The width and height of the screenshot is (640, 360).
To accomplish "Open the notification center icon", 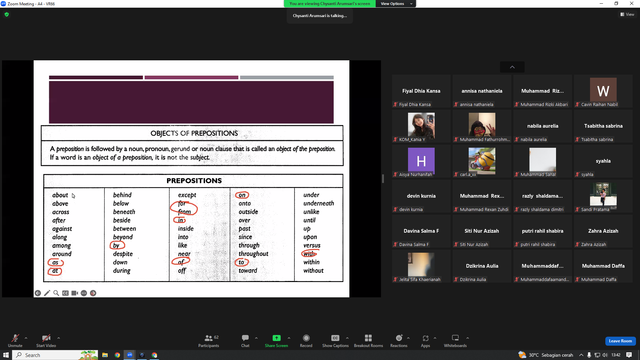I will tap(629, 355).
